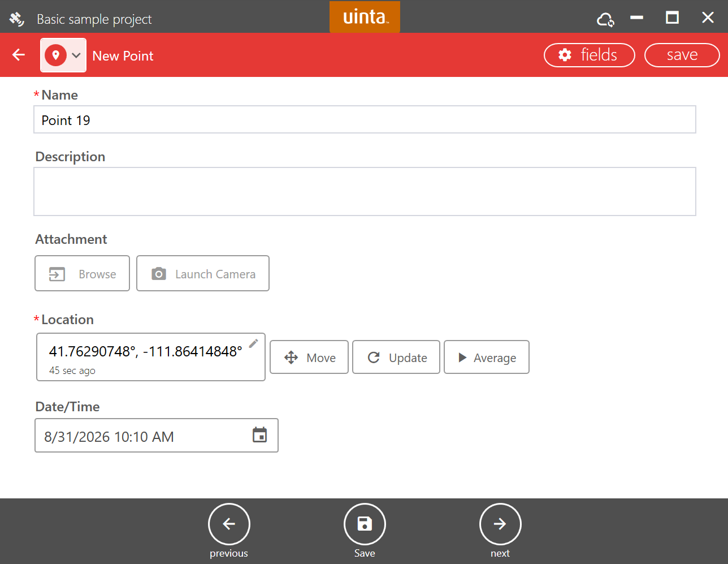The width and height of the screenshot is (728, 564).
Task: Minimize the application window
Action: [636, 18]
